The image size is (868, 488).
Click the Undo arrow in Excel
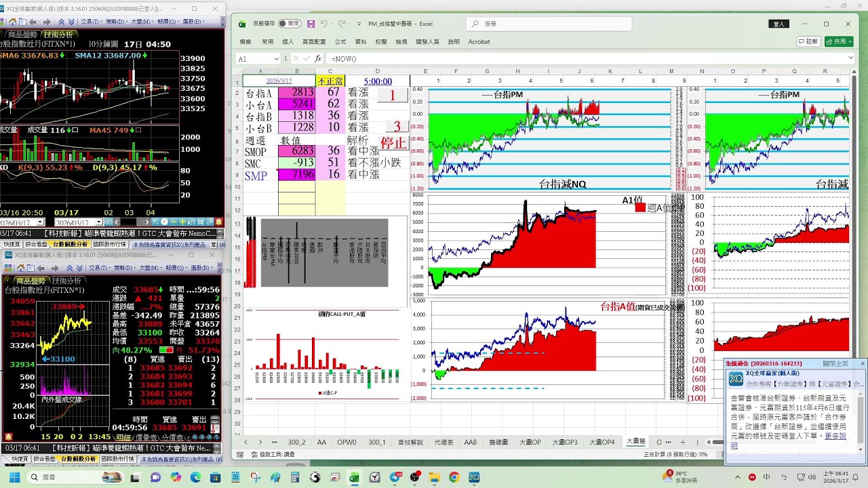coord(324,24)
